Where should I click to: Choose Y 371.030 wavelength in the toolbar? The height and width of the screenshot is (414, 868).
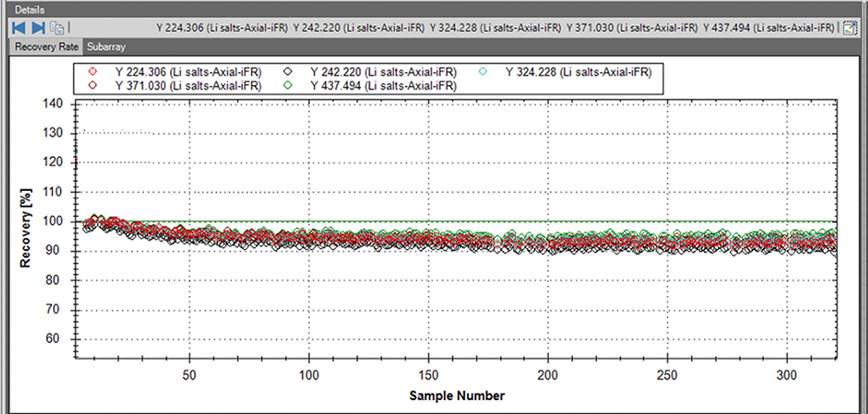631,28
